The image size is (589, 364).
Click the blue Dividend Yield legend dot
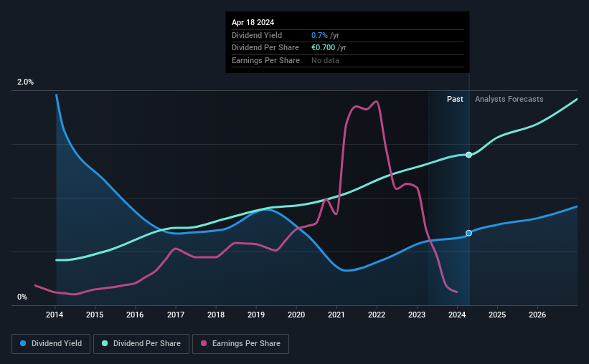click(x=23, y=343)
